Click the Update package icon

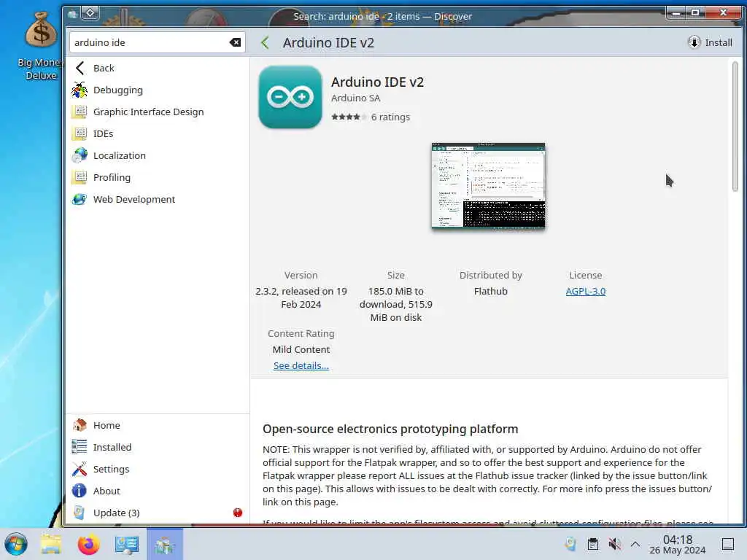(80, 513)
